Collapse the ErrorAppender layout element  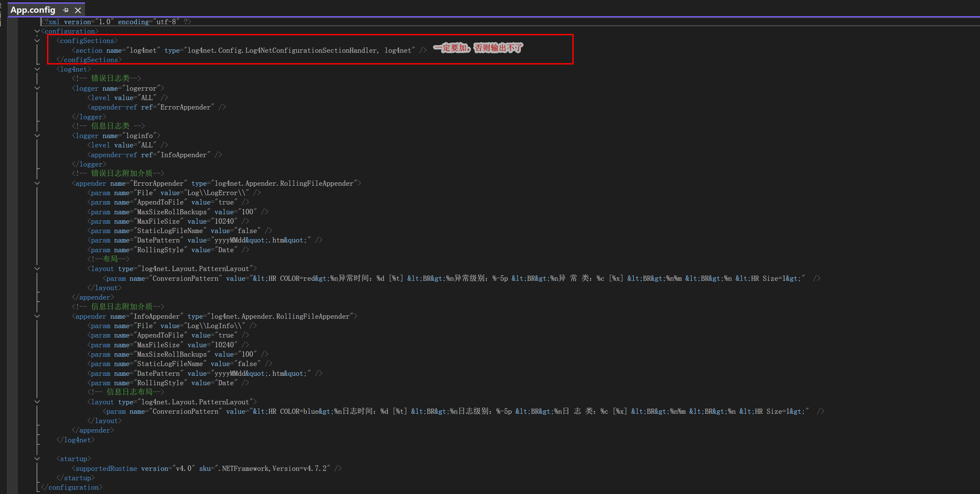(37, 269)
